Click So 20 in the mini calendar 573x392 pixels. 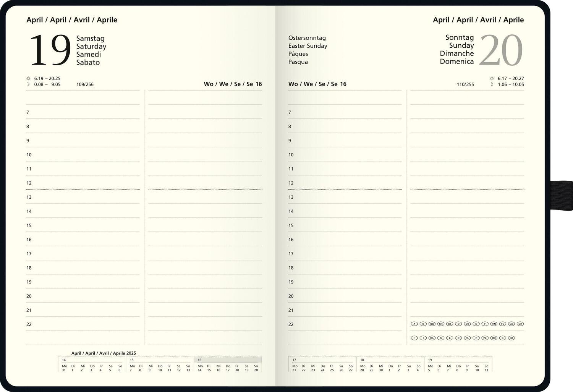pyautogui.click(x=256, y=368)
